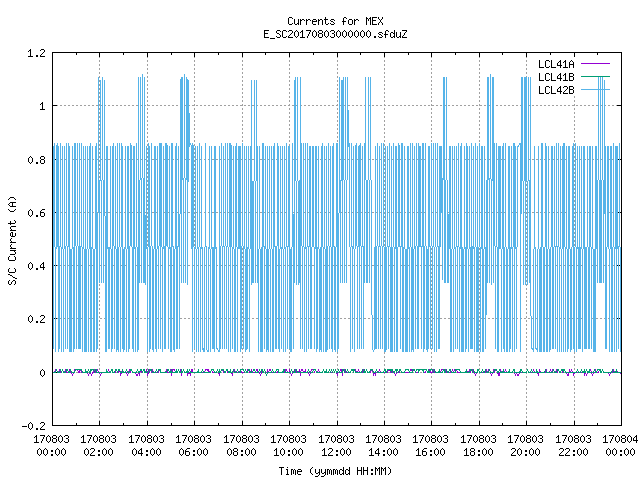Click the x-axis tick 170803 14:00
Image resolution: width=640 pixels, height=480 pixels.
(x=383, y=446)
